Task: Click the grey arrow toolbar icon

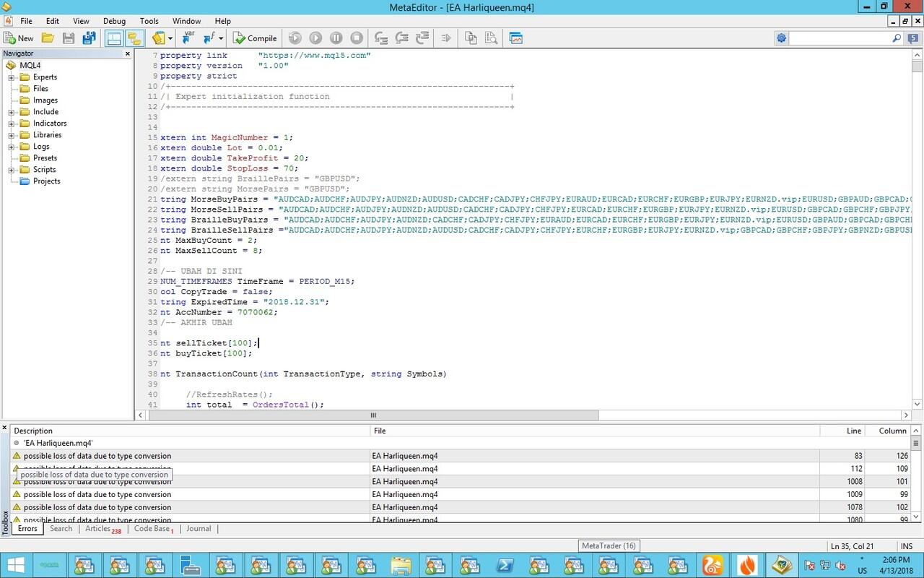Action: [446, 38]
